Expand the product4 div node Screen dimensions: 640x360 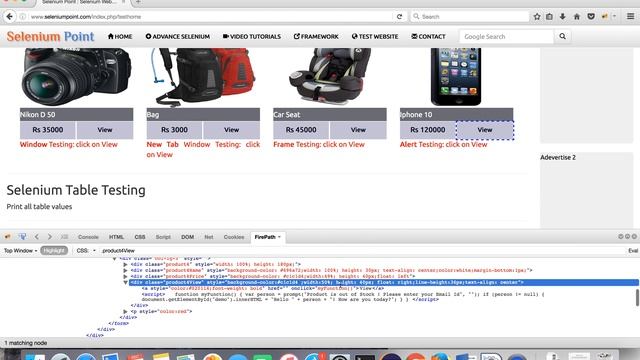125,264
